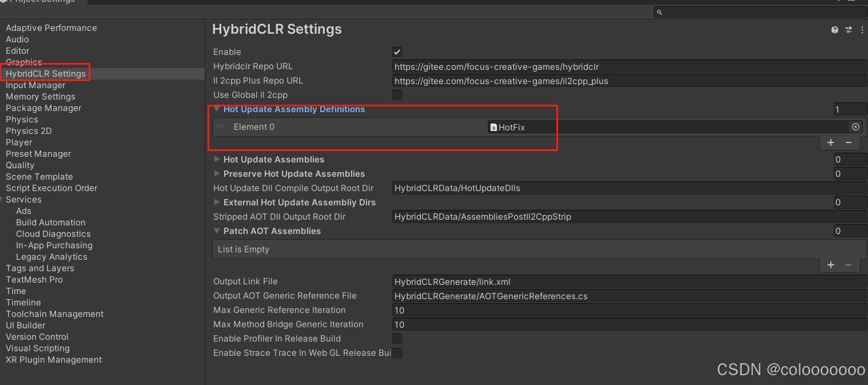
Task: Collapse Patch AOT Assemblies list
Action: 217,231
